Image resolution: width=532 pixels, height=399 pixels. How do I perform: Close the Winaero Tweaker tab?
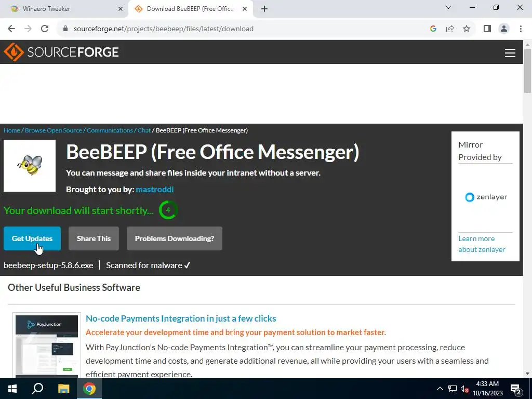coord(120,9)
